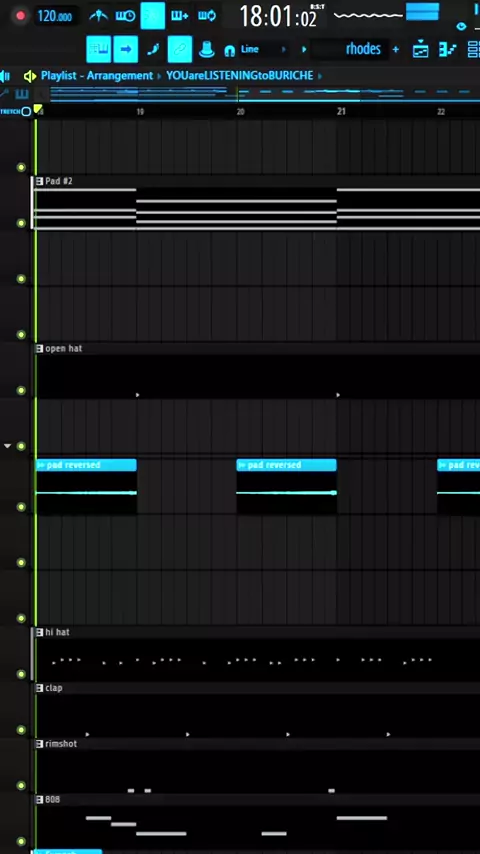Screen dimensions: 480x854
Task: Click the stamp-shaped multilink icon
Action: click(206, 50)
